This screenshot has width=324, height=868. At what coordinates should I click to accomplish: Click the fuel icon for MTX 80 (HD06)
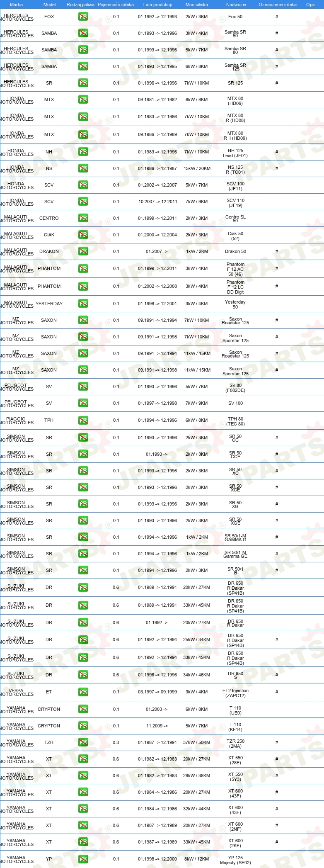83,100
